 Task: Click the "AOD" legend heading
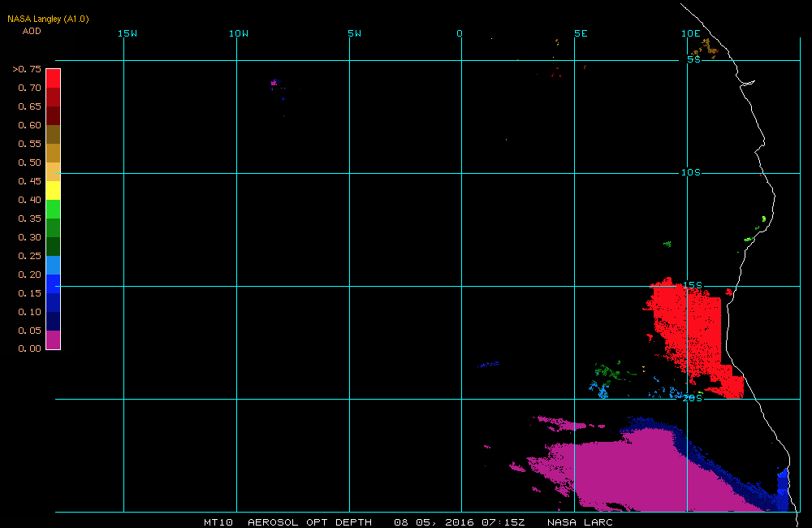(32, 31)
